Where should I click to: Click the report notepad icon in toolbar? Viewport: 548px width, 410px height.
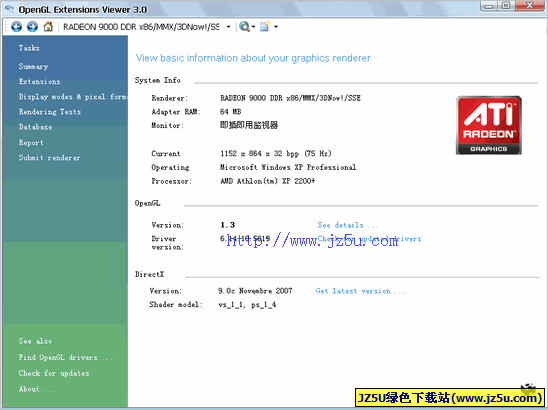pyautogui.click(x=265, y=27)
